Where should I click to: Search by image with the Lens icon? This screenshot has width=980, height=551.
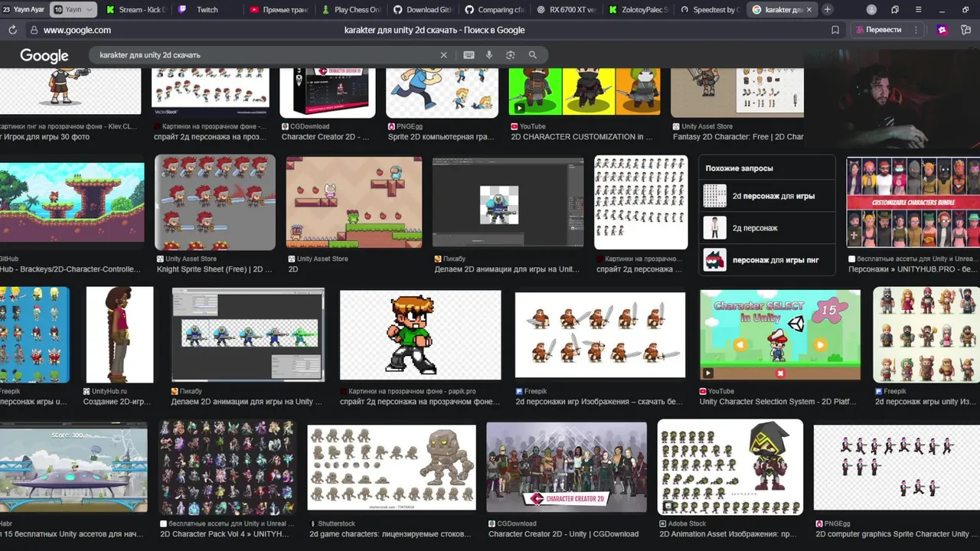click(x=511, y=55)
